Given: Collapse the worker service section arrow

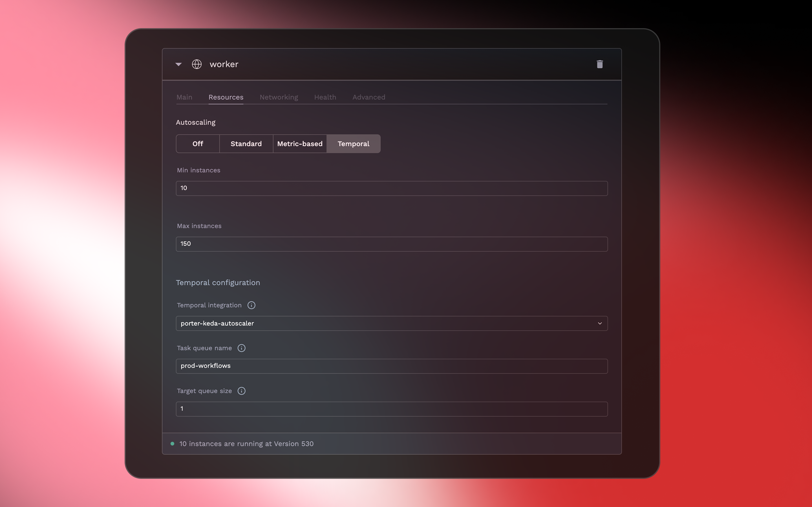Looking at the screenshot, I should click(x=178, y=64).
